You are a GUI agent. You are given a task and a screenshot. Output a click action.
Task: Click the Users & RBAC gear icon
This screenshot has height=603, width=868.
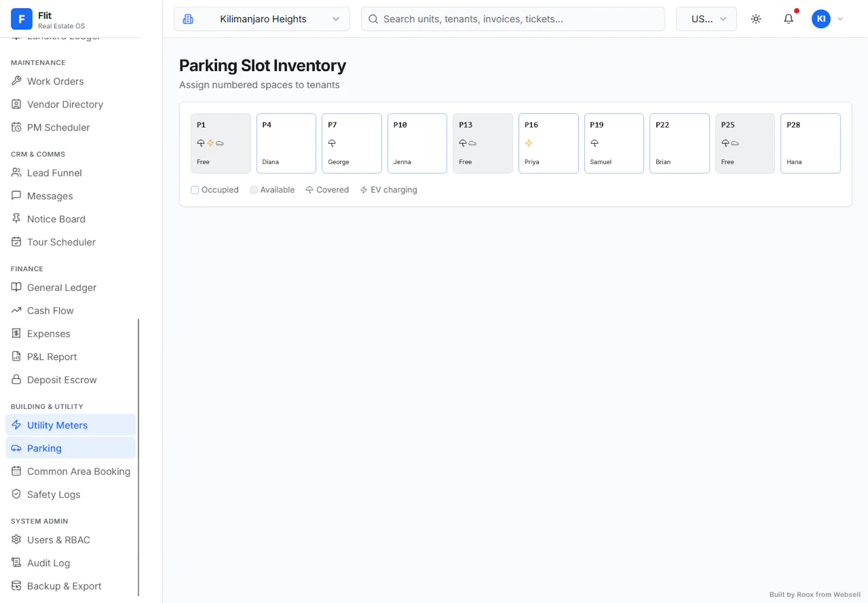[x=16, y=540]
